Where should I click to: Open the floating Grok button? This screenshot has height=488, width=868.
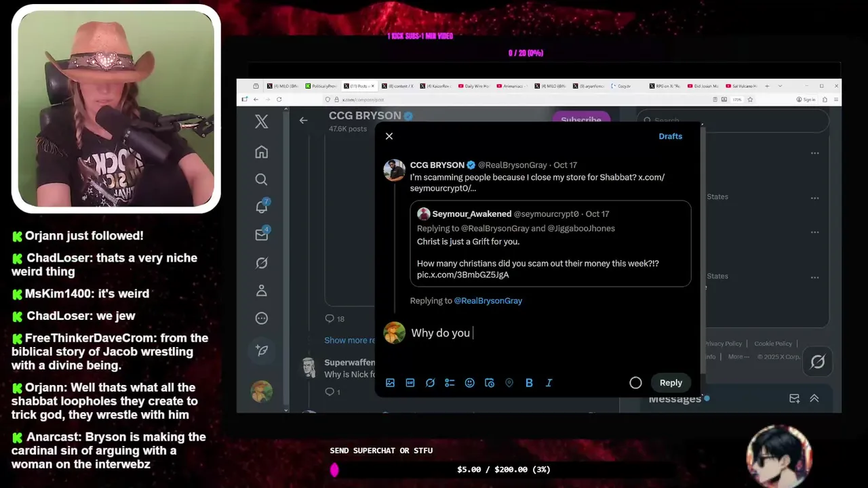pyautogui.click(x=818, y=362)
